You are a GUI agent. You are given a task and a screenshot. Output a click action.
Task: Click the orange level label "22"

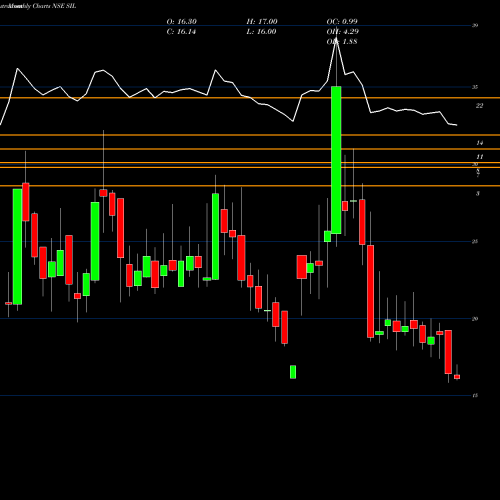tap(479, 106)
